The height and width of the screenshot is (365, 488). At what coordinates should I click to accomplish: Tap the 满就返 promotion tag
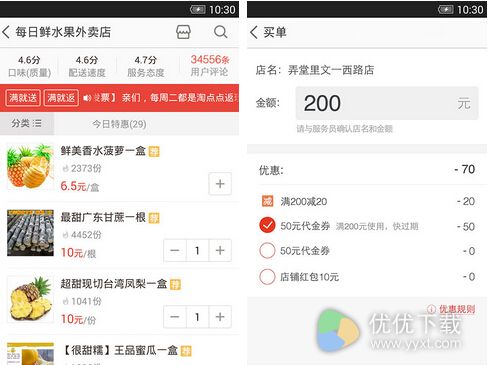tap(61, 98)
